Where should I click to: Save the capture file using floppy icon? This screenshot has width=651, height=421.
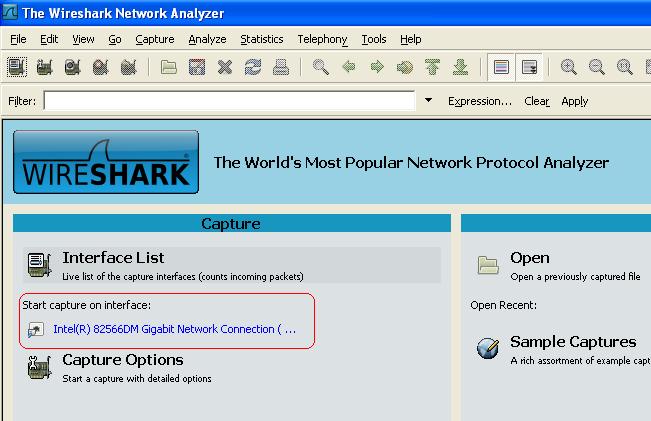click(x=197, y=67)
